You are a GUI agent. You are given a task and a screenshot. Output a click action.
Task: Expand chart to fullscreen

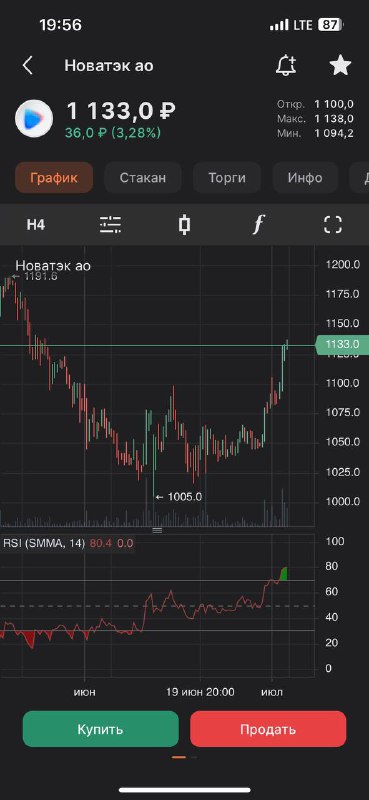tap(333, 224)
